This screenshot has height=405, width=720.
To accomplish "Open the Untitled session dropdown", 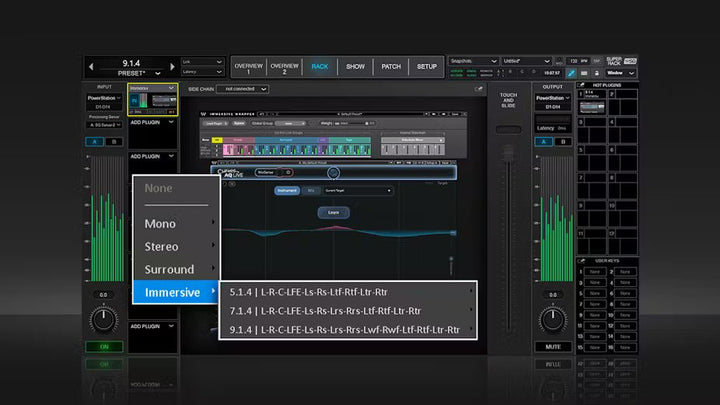I will click(x=526, y=61).
